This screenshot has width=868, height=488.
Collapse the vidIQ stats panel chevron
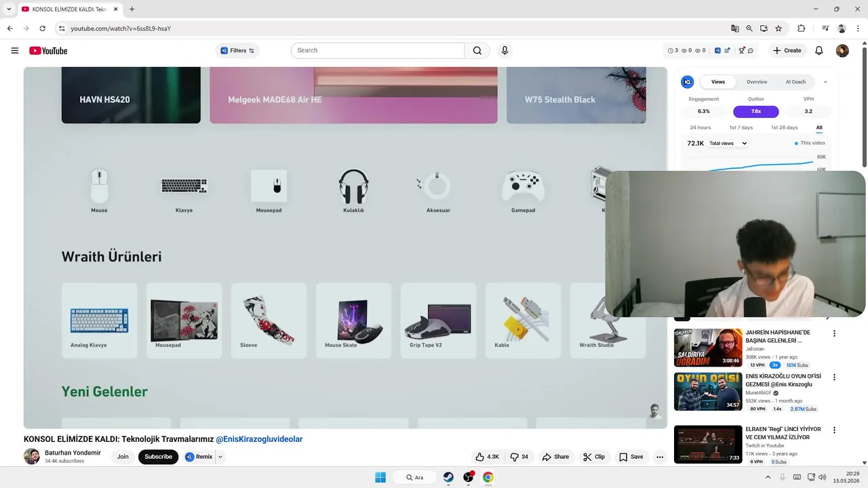pos(825,82)
